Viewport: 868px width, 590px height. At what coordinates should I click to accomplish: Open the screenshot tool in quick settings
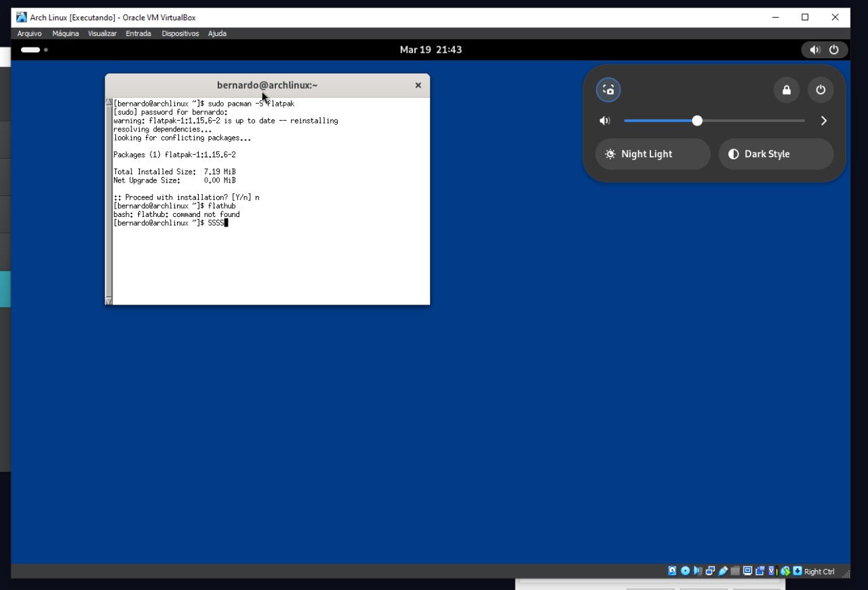(608, 90)
